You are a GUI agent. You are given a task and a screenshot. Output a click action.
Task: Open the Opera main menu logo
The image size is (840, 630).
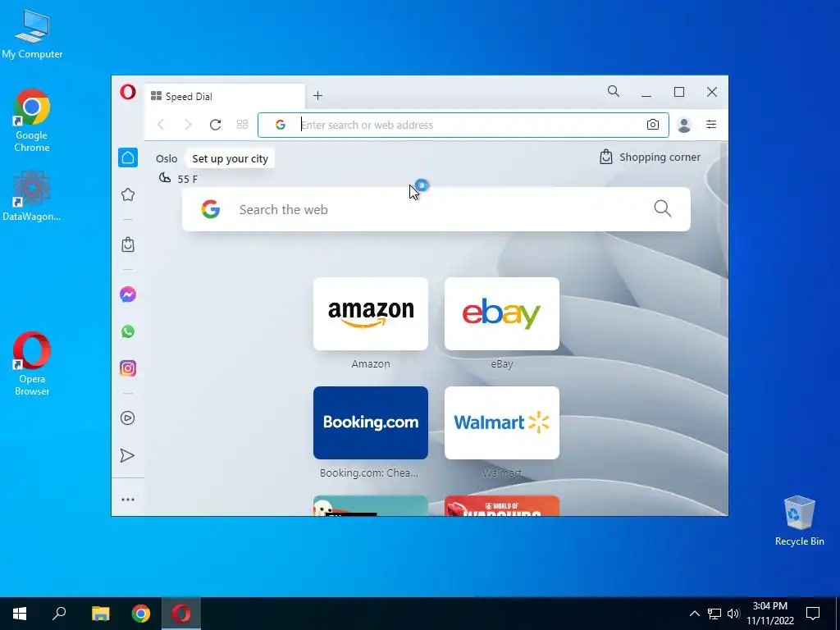[127, 92]
